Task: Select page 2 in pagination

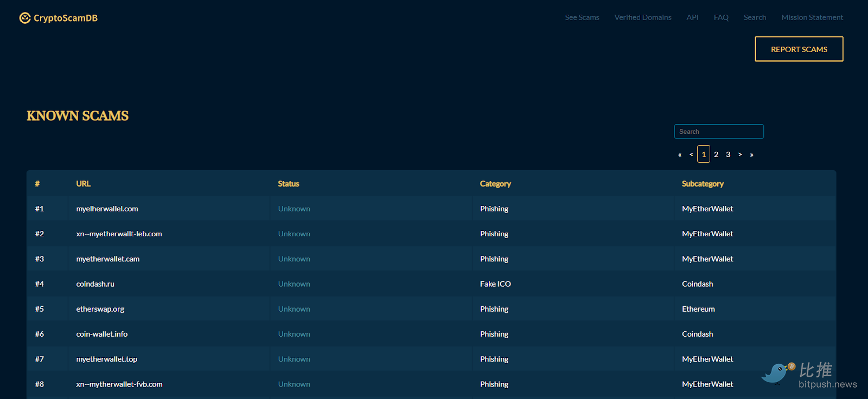Action: coord(716,155)
